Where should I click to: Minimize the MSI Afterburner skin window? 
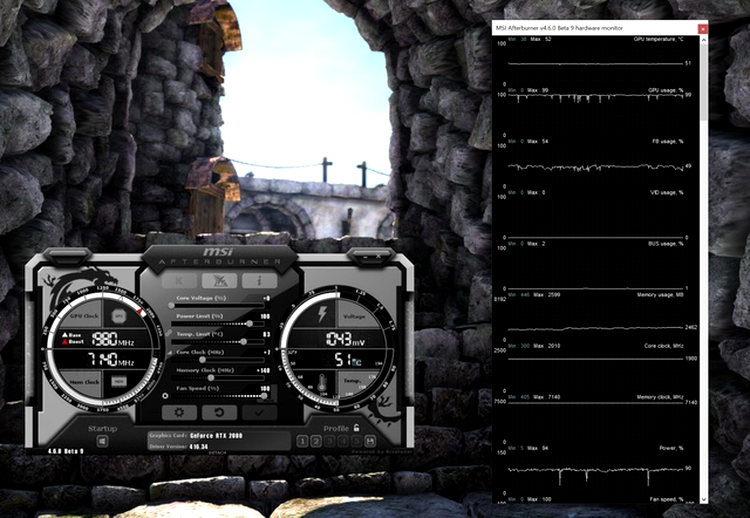[x=366, y=257]
